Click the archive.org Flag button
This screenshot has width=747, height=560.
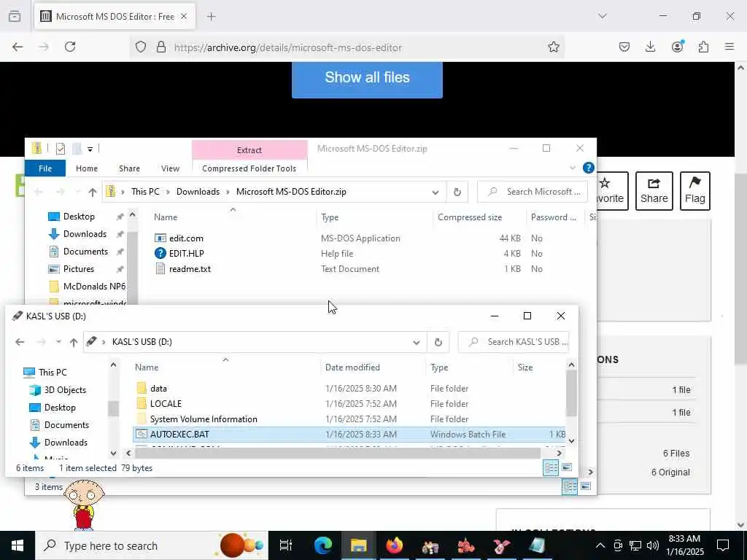(x=694, y=191)
